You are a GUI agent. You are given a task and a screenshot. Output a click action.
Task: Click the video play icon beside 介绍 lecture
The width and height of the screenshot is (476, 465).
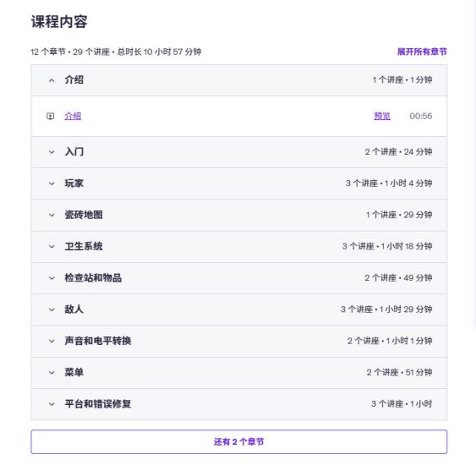click(51, 116)
